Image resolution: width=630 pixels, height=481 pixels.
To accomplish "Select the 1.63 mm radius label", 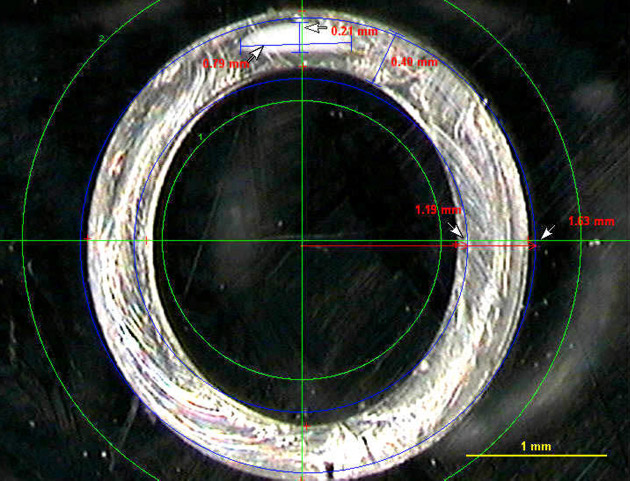I will [591, 221].
